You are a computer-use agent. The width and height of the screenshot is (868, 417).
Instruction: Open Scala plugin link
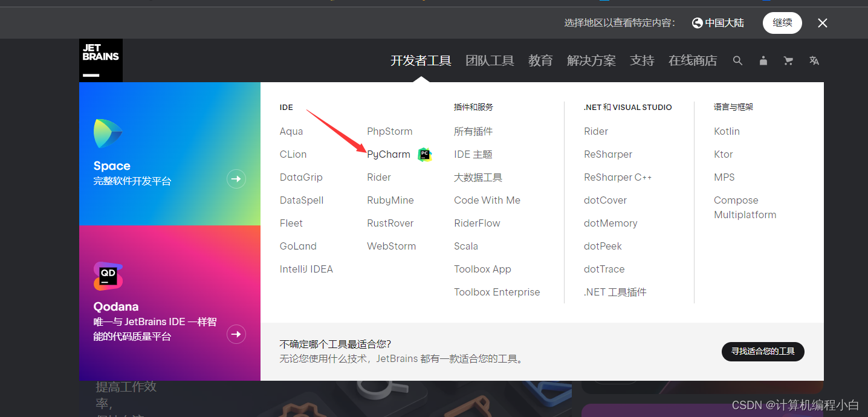466,246
